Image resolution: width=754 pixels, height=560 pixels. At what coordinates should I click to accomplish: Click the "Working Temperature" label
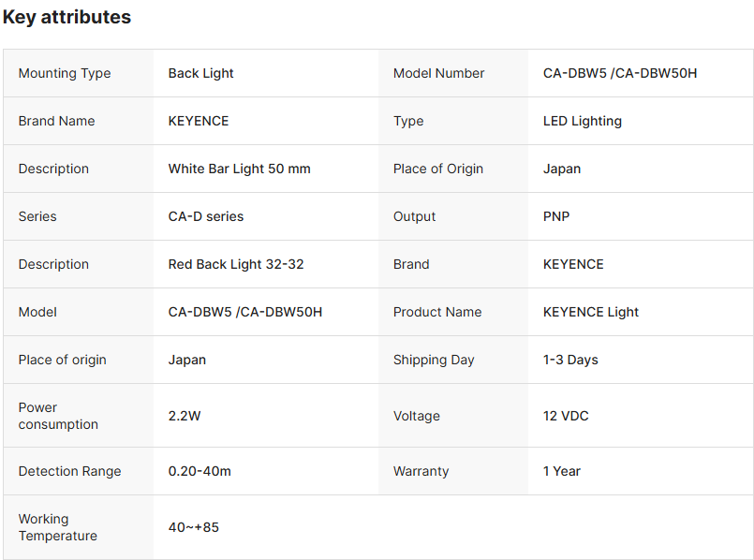57,527
